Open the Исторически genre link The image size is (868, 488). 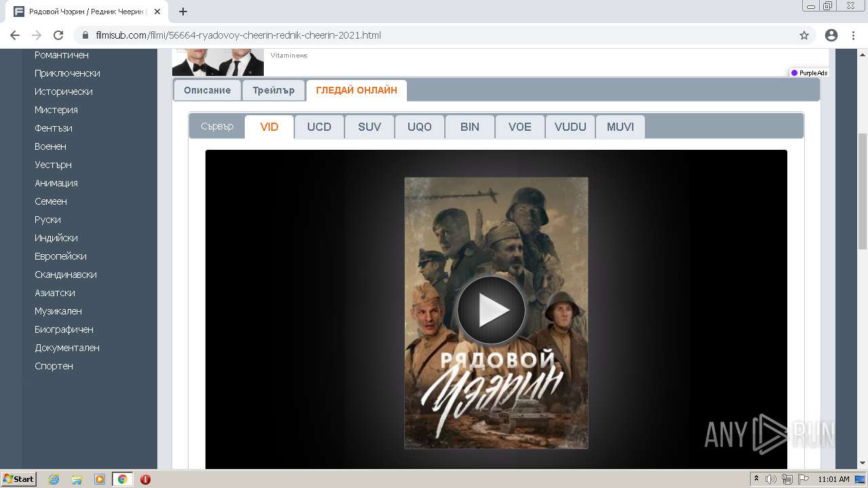[x=64, y=91]
